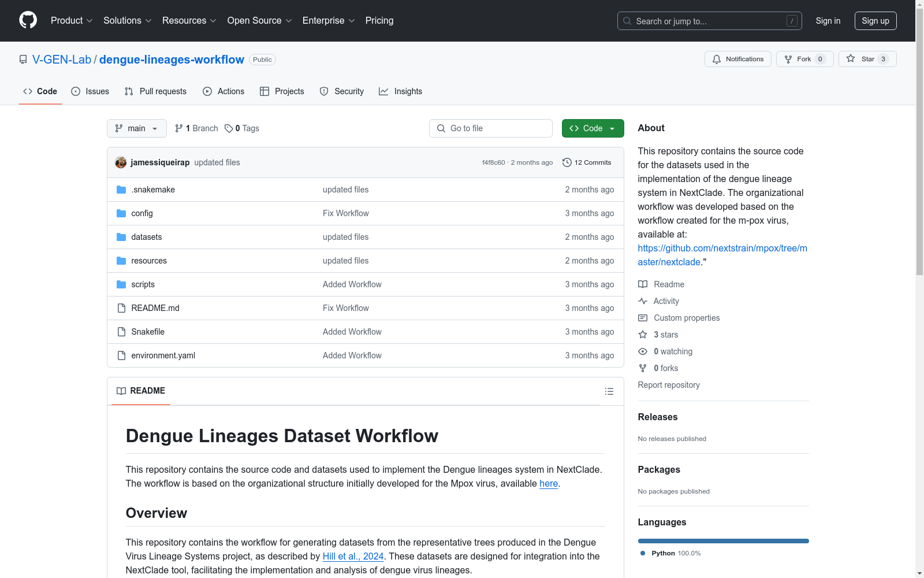The image size is (924, 578).
Task: Click the fork icon next to 0 forks
Action: pos(643,368)
